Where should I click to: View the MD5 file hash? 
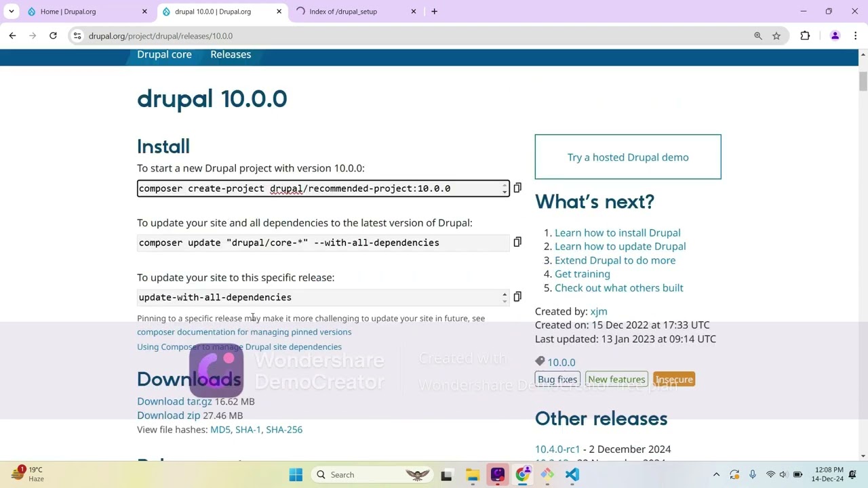220,429
